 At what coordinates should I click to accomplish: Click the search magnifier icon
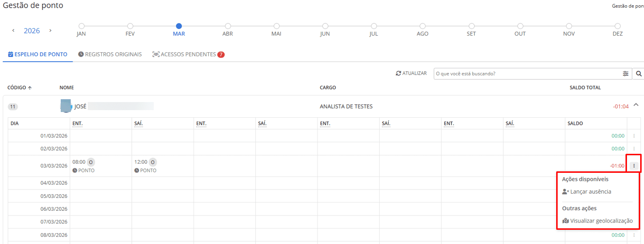639,74
